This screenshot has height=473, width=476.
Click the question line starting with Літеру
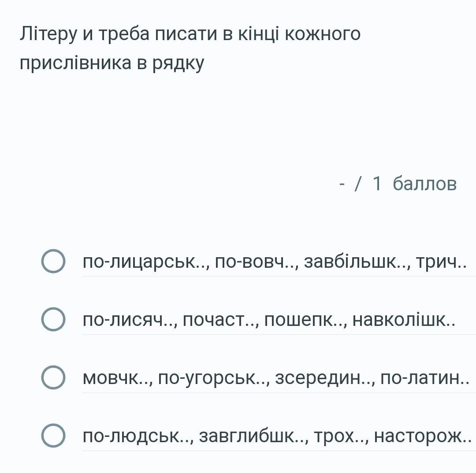coord(190,34)
